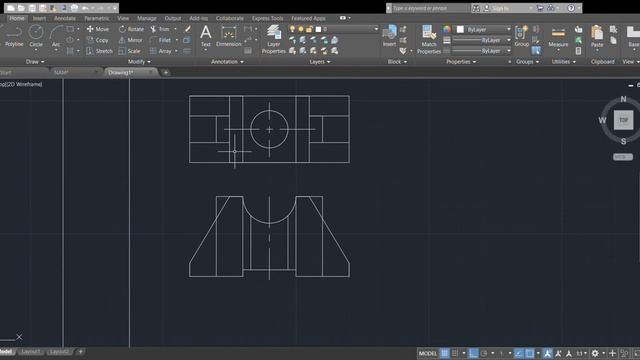Click the Paste clipboard tool
The width and height of the screenshot is (640, 360).
point(597,36)
